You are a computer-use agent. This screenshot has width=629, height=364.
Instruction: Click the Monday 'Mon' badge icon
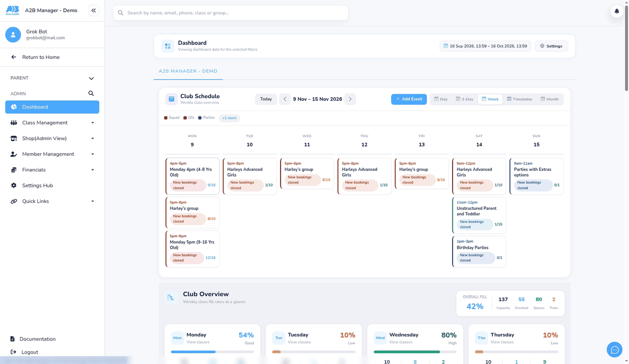tap(177, 338)
